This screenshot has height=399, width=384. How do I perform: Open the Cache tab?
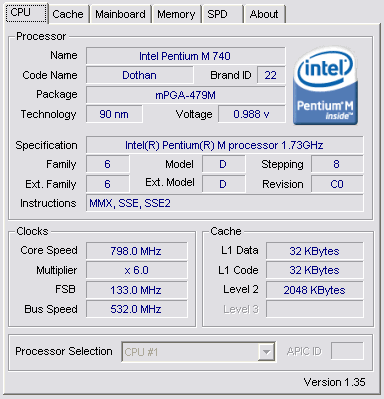68,14
